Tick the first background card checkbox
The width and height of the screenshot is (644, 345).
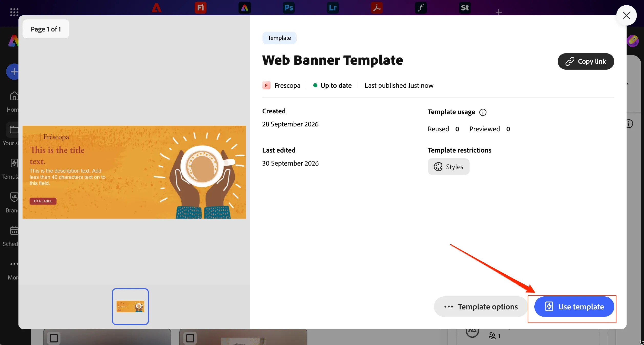[x=54, y=338]
